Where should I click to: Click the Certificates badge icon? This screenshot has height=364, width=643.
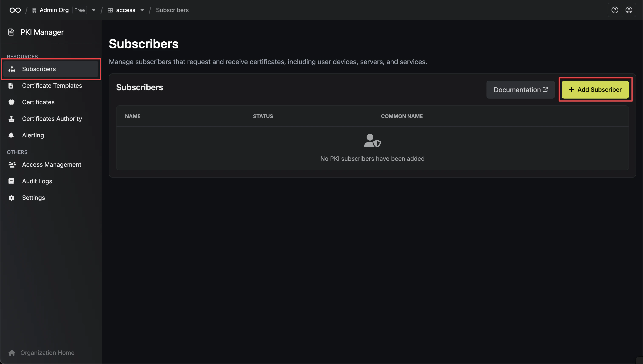tap(11, 102)
